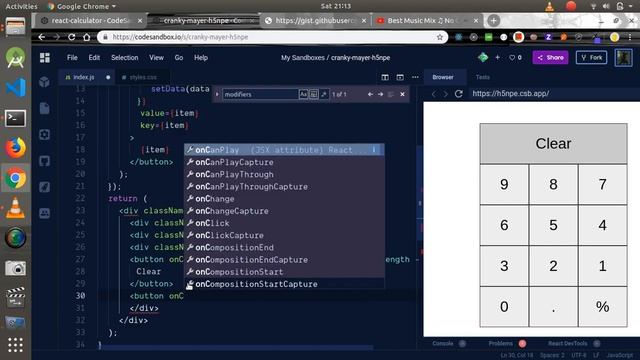The width and height of the screenshot is (640, 360).
Task: Close the find widget
Action: (x=402, y=94)
